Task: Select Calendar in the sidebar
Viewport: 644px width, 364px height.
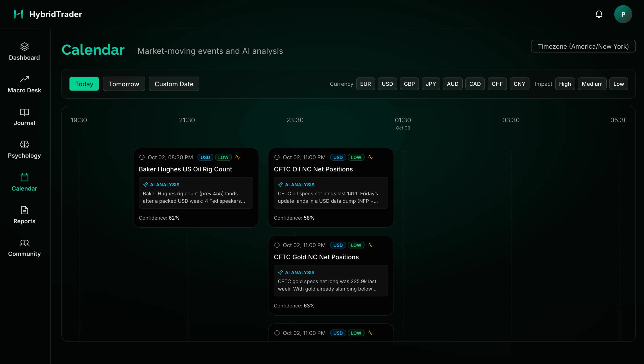Action: 24,182
